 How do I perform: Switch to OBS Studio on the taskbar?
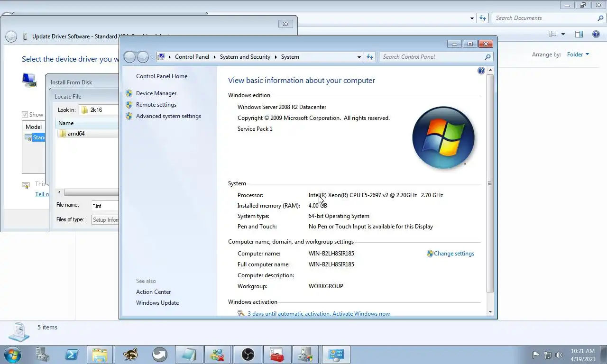(248, 354)
